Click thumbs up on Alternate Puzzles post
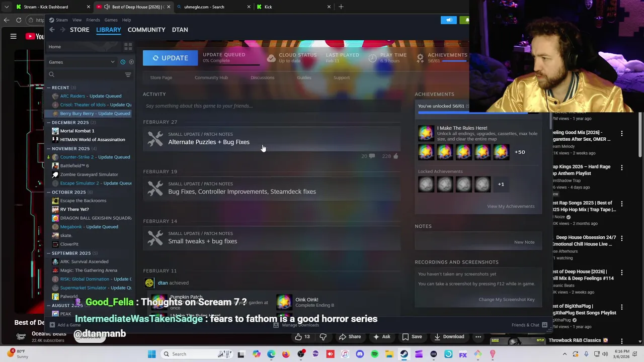The width and height of the screenshot is (644, 362). 395,156
